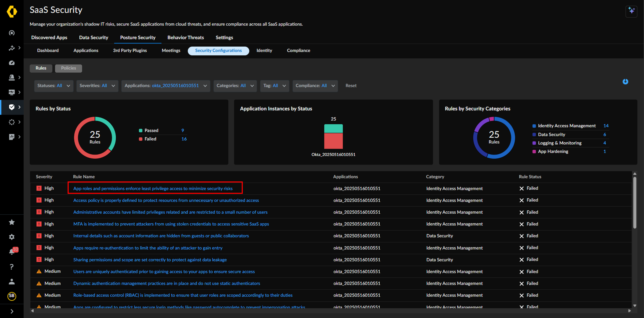Sort by the Rule Status column header
Screen dimensions: 644x318
[x=530, y=177]
